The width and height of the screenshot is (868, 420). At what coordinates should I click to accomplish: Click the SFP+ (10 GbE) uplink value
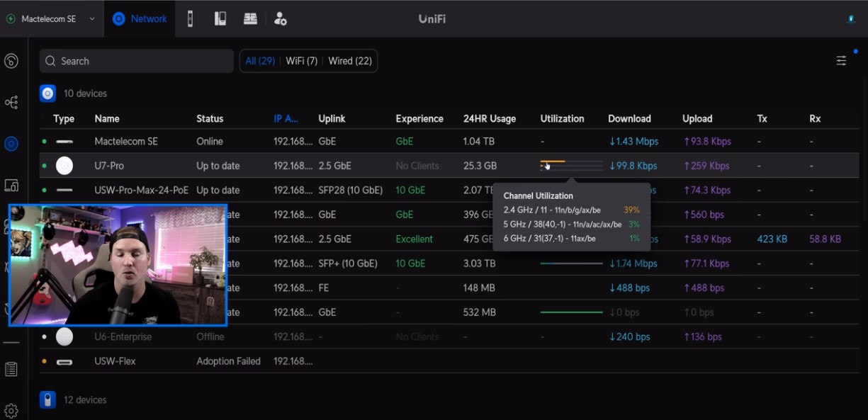click(x=348, y=263)
